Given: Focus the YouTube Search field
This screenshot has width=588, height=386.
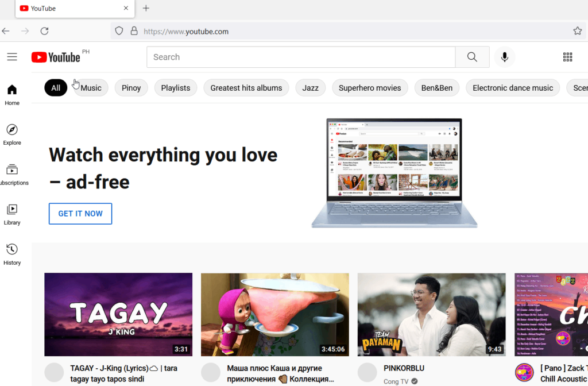Looking at the screenshot, I should 301,57.
